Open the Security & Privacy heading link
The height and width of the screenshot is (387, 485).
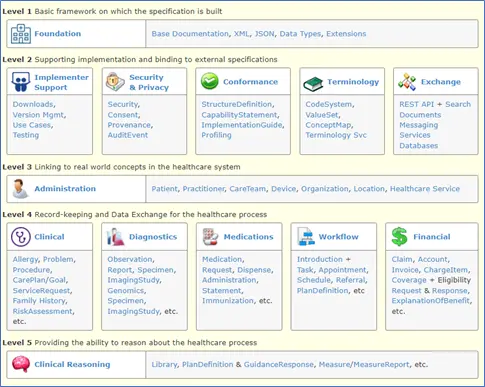[x=149, y=82]
